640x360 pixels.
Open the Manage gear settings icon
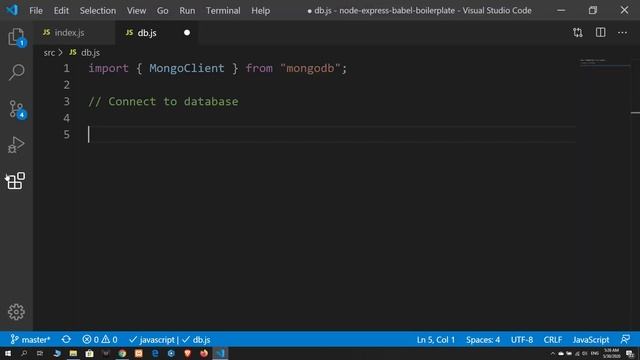pyautogui.click(x=16, y=312)
